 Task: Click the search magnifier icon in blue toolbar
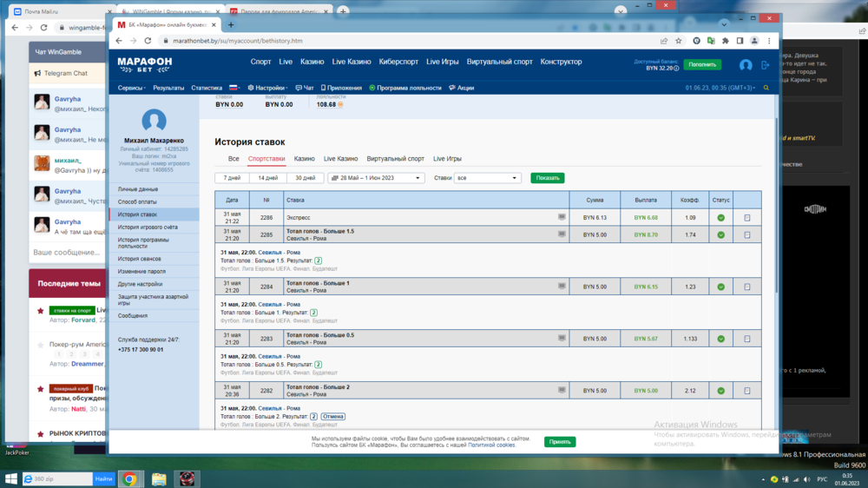pos(766,88)
